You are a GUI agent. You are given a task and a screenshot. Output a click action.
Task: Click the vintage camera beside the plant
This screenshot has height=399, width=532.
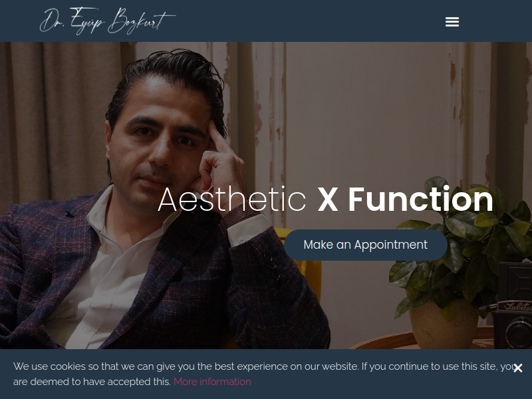(513, 305)
